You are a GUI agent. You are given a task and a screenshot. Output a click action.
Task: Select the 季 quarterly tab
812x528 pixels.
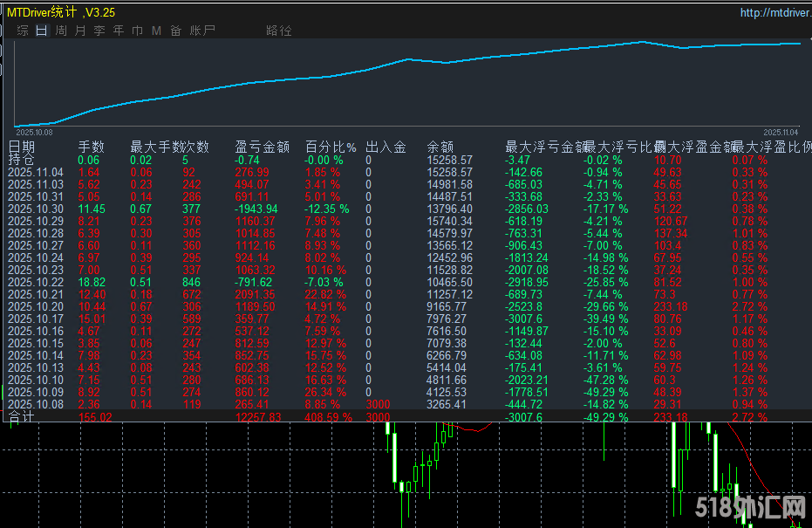[x=99, y=31]
